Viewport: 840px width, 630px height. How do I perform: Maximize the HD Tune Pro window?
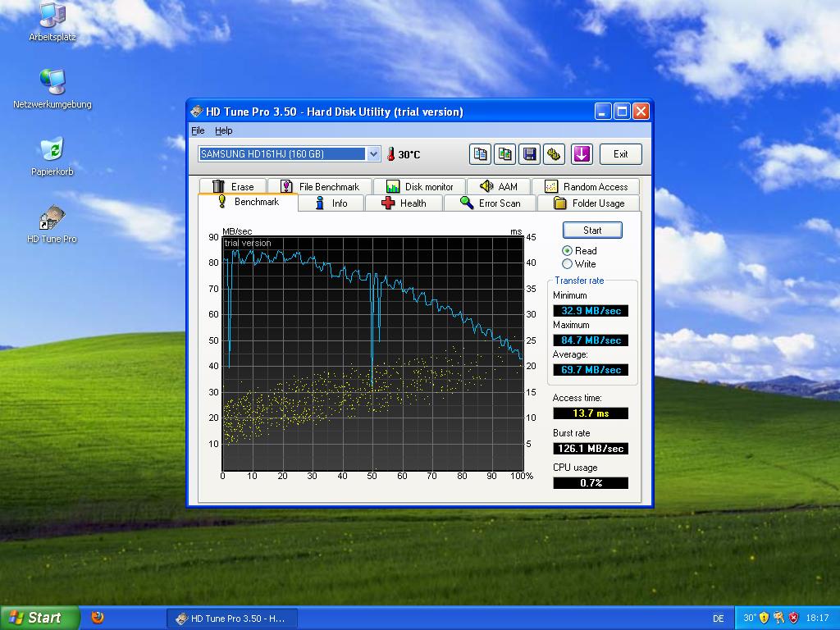pyautogui.click(x=622, y=112)
